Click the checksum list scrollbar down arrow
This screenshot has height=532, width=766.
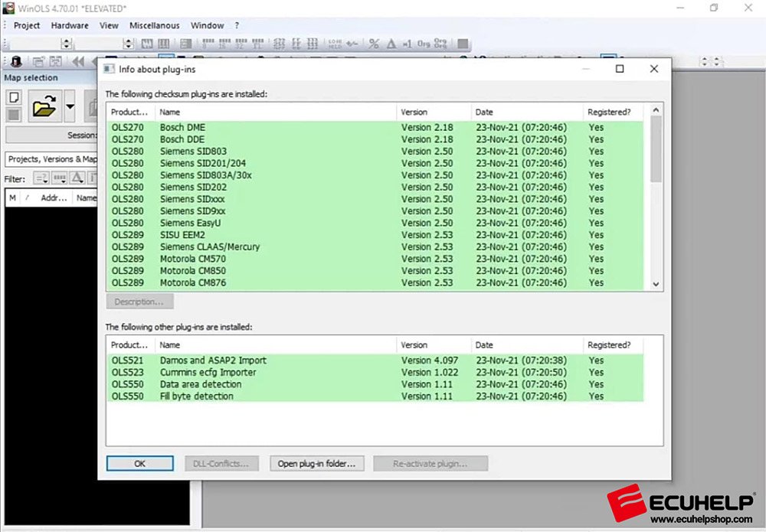click(656, 284)
